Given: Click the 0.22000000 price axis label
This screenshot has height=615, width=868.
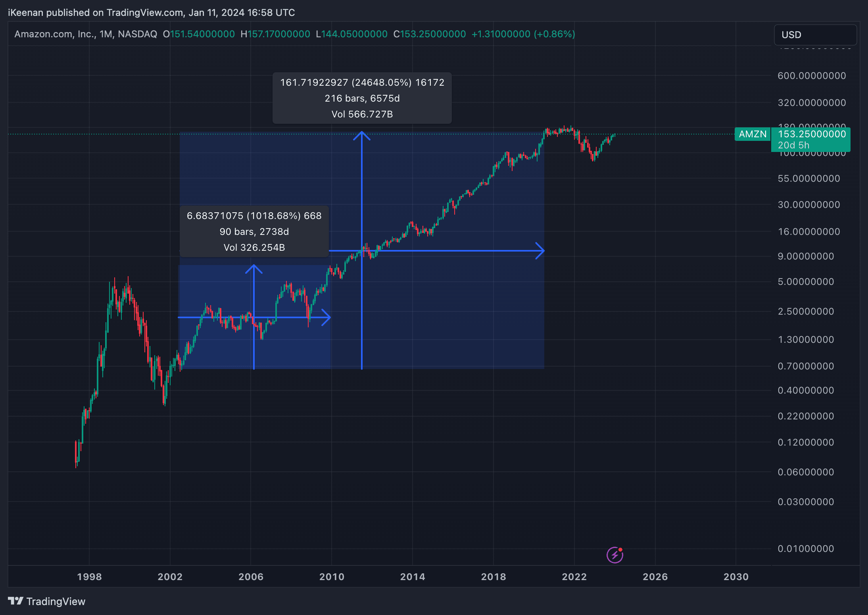Looking at the screenshot, I should [806, 416].
